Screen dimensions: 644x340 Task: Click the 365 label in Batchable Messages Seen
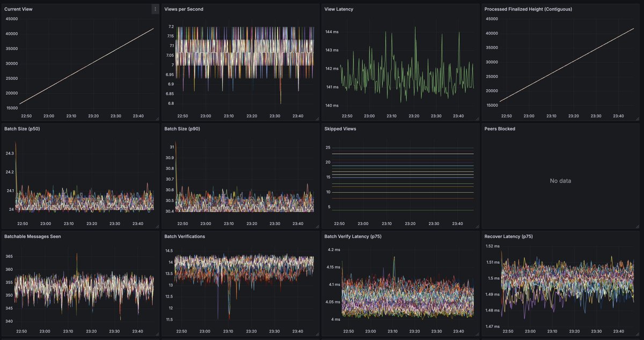click(x=9, y=256)
